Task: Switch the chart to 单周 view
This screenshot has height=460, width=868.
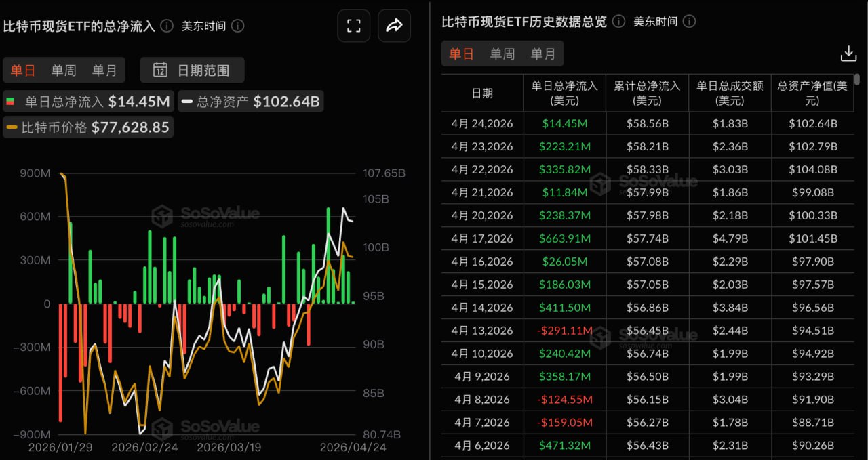Action: click(x=63, y=70)
